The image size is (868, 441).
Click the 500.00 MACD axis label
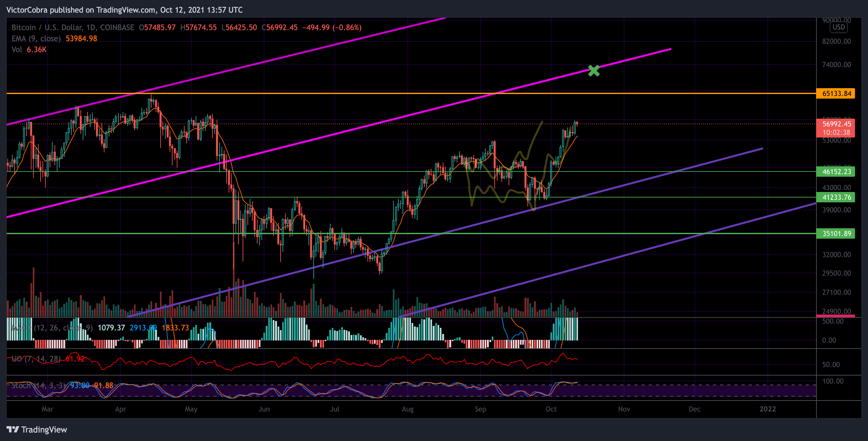[x=833, y=321]
